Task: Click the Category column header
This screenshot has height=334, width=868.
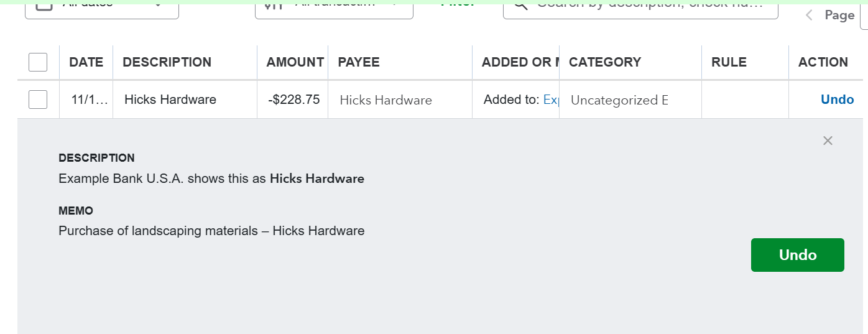Action: (x=604, y=62)
